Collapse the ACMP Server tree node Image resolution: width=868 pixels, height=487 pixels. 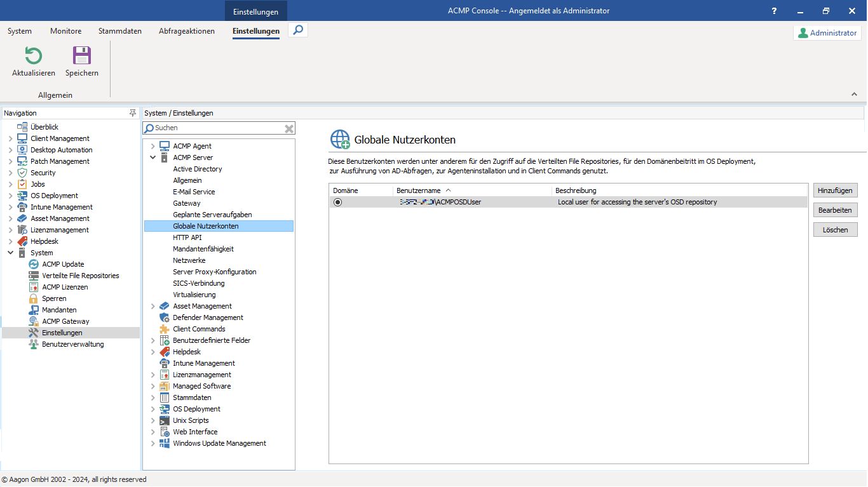coord(152,157)
